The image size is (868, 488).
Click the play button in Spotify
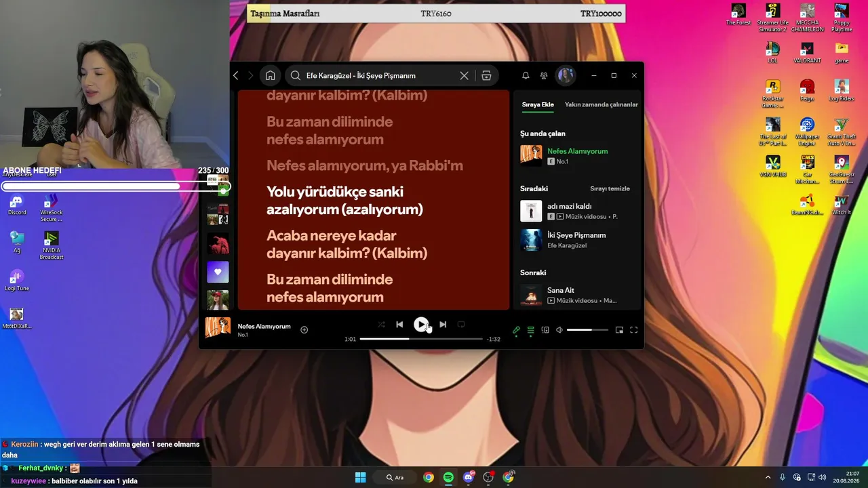pos(421,325)
